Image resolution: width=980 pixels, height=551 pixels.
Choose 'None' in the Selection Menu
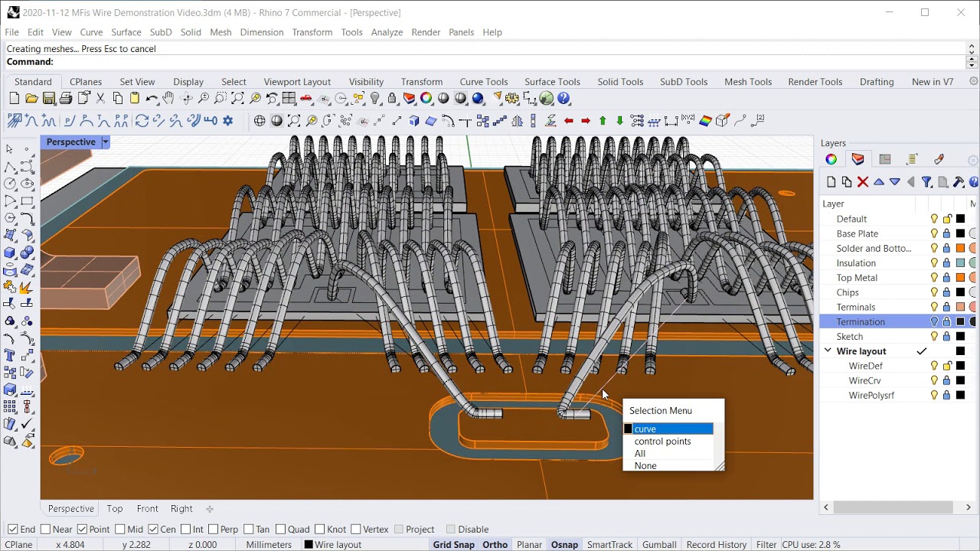[x=645, y=466]
